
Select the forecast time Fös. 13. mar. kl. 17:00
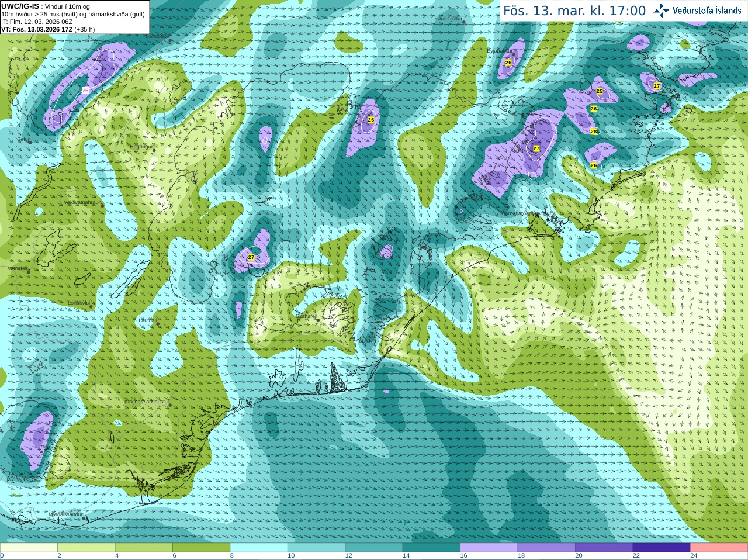click(x=574, y=11)
